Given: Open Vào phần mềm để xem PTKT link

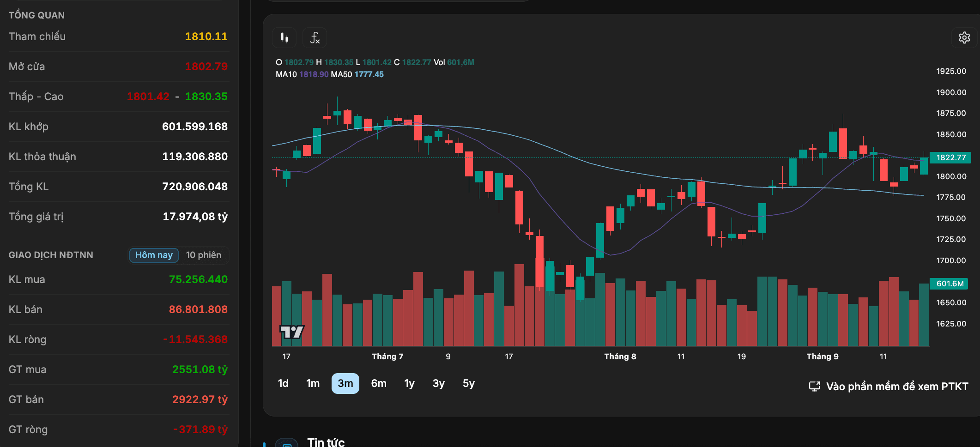Looking at the screenshot, I should (897, 387).
